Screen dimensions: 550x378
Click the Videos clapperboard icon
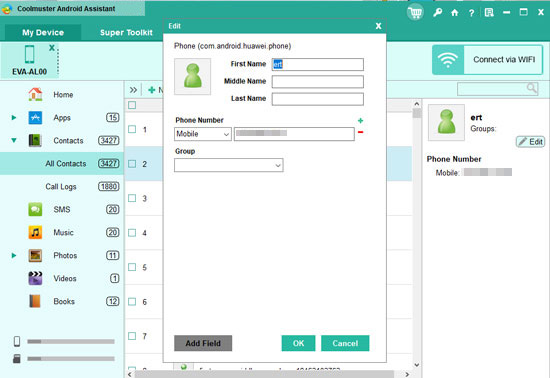click(x=35, y=278)
